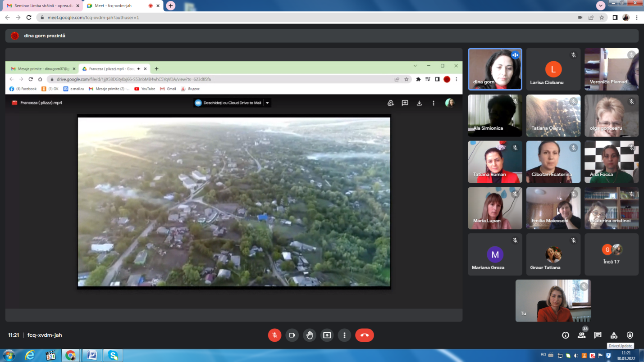Click the present screen button
This screenshot has width=644, height=362.
tap(327, 335)
